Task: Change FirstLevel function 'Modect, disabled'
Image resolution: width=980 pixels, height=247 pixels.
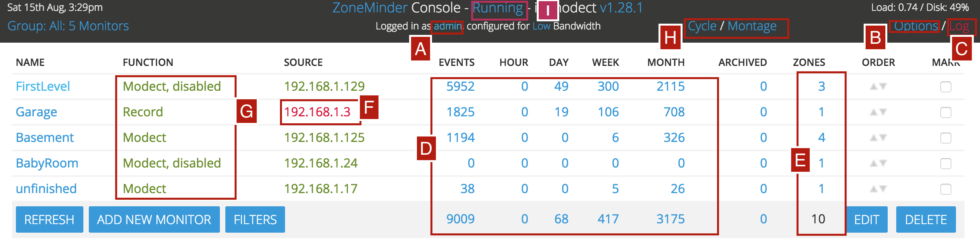Action: [172, 86]
